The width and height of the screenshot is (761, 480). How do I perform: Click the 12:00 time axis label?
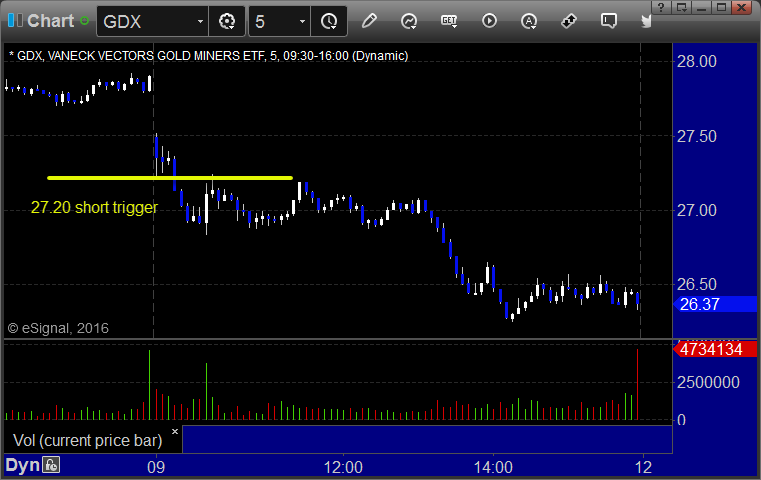[x=343, y=467]
